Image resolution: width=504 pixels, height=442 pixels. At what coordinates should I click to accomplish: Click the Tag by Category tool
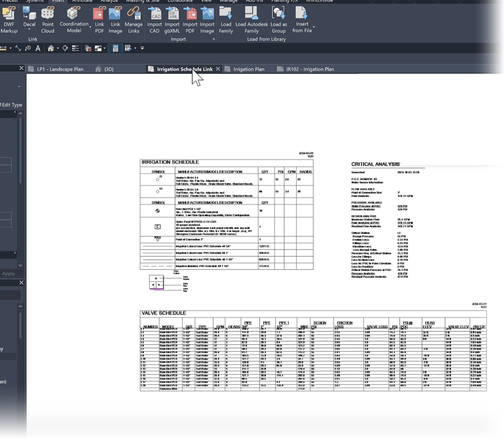(x=28, y=48)
